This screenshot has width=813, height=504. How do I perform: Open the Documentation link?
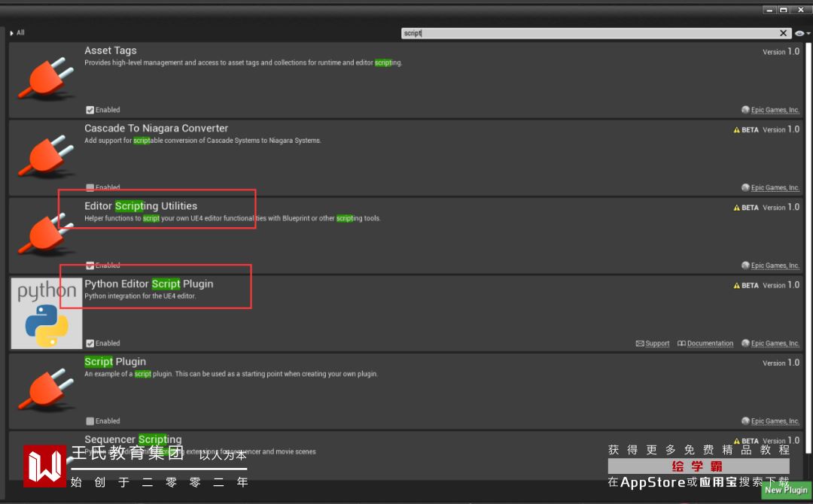[x=710, y=344]
